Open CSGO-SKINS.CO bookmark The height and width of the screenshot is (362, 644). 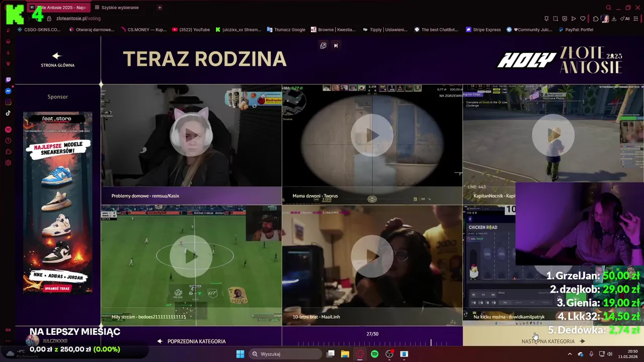(x=39, y=30)
